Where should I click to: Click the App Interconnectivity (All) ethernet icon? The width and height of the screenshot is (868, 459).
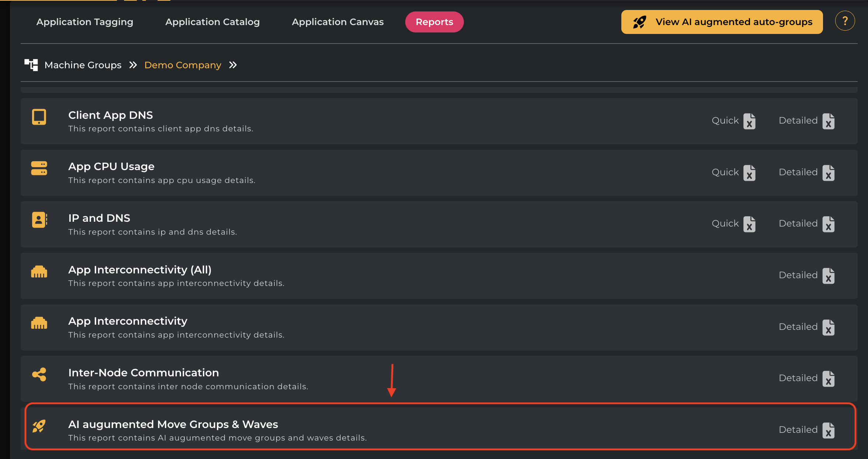coord(39,272)
